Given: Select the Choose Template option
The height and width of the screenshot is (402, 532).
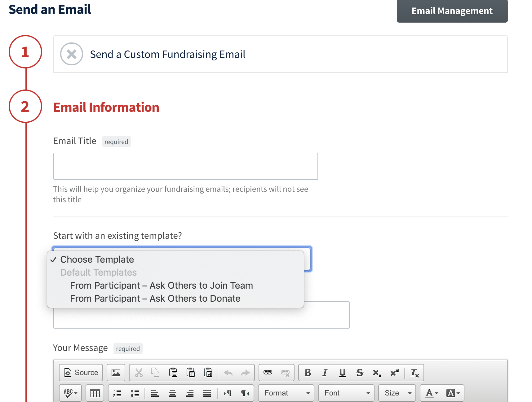Looking at the screenshot, I should point(175,259).
